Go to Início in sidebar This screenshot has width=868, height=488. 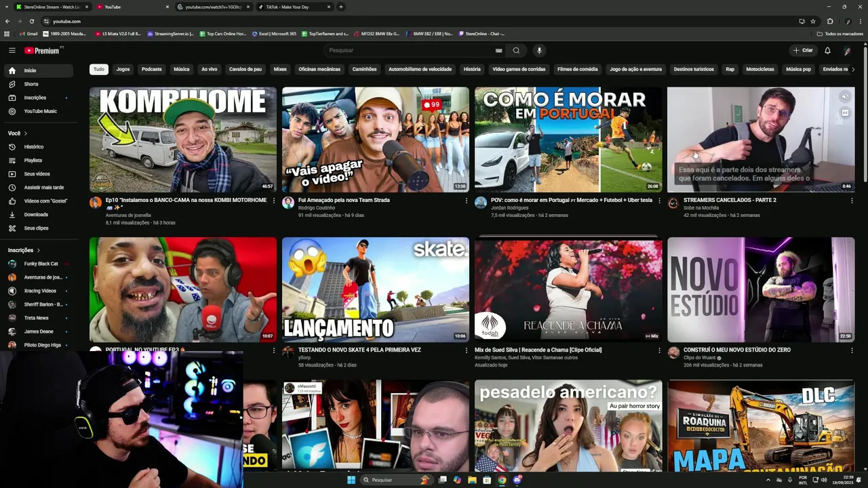point(39,70)
